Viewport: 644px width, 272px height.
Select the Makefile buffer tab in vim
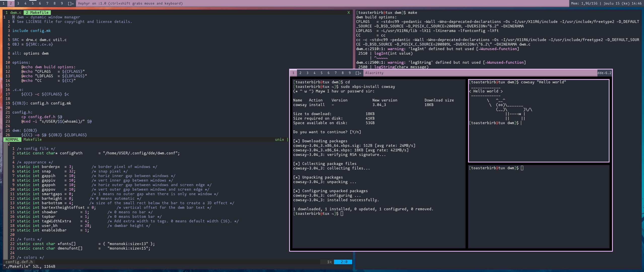tap(37, 12)
